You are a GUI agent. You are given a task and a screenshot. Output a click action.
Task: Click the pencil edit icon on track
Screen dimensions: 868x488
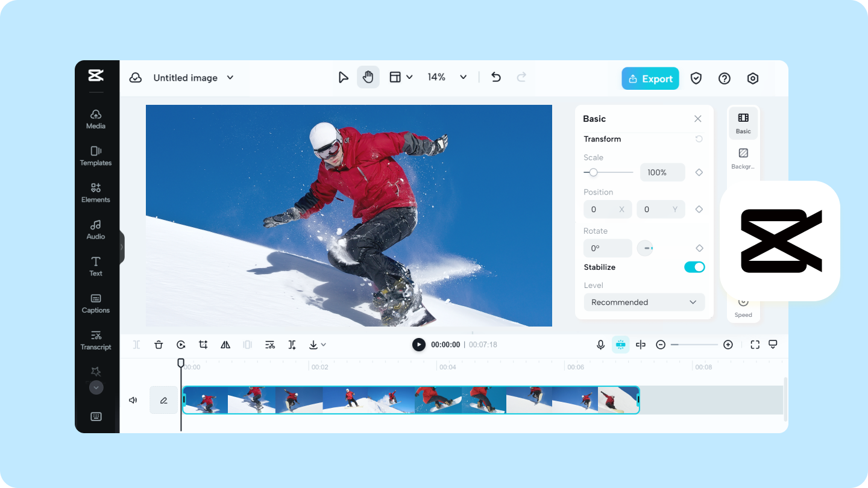163,400
